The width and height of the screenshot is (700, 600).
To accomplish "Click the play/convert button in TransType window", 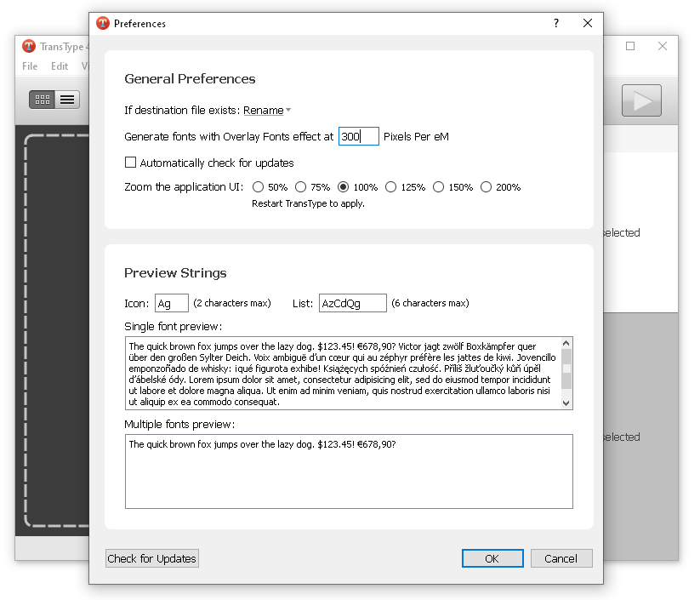I will pos(641,100).
